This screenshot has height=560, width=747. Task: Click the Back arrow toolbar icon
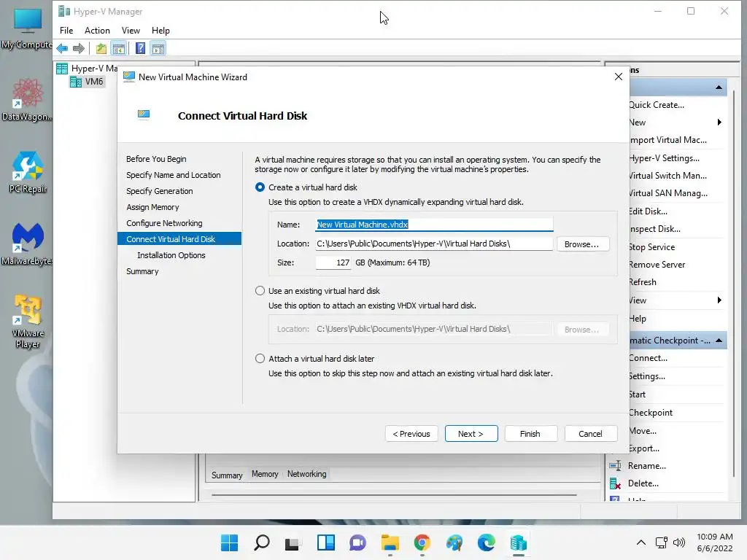click(x=62, y=49)
